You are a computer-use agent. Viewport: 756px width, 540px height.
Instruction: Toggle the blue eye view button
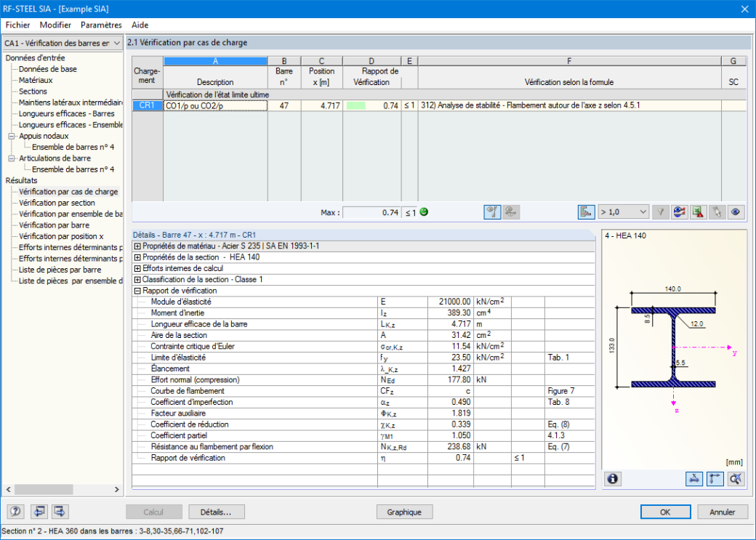coord(736,212)
